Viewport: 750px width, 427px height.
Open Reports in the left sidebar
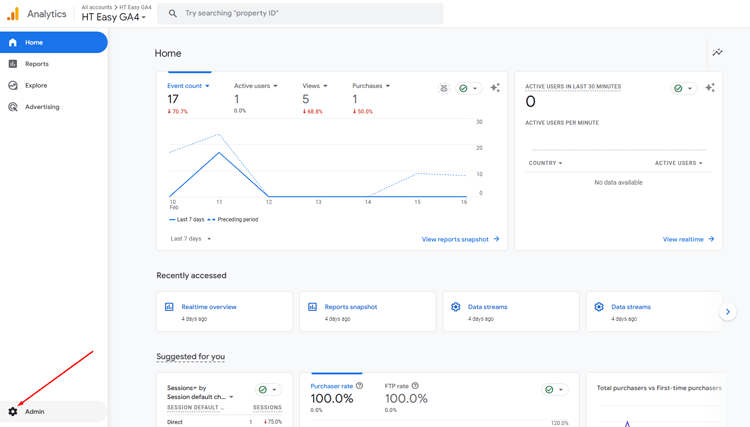point(36,64)
